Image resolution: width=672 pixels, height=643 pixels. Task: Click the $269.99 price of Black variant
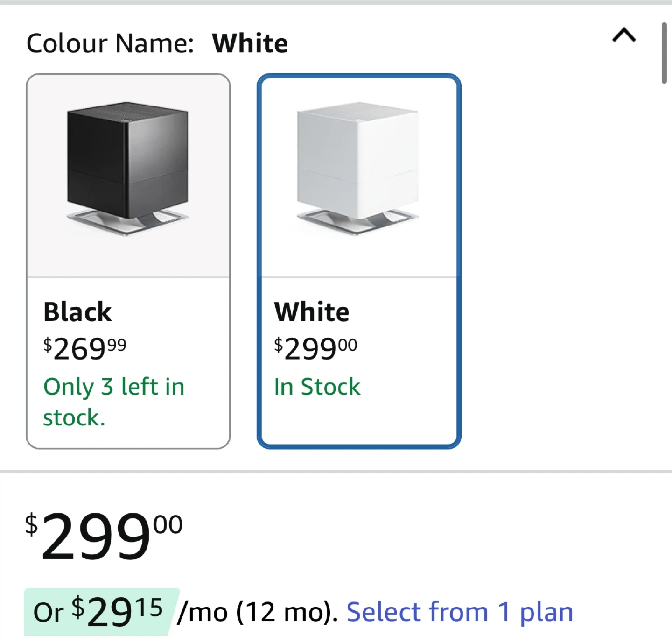pos(85,348)
